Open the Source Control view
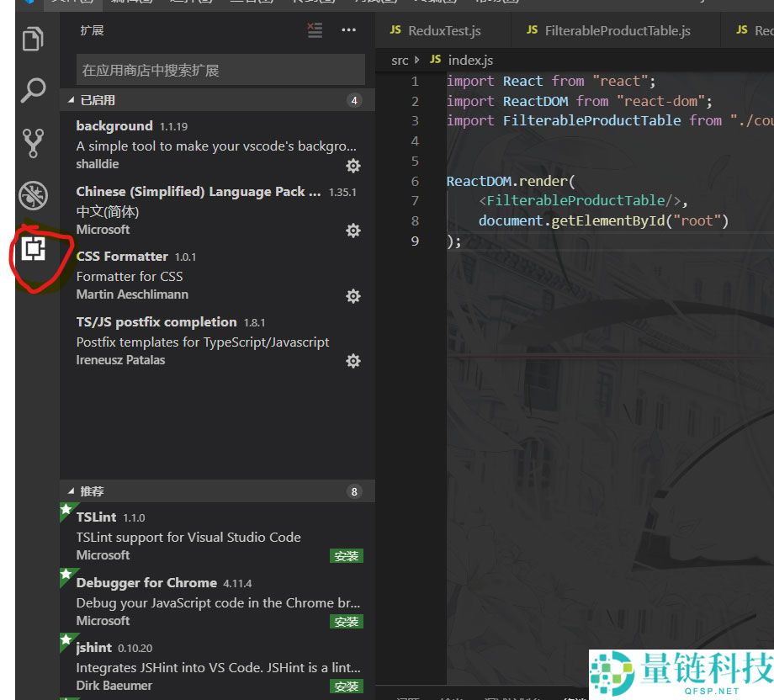 pyautogui.click(x=33, y=143)
